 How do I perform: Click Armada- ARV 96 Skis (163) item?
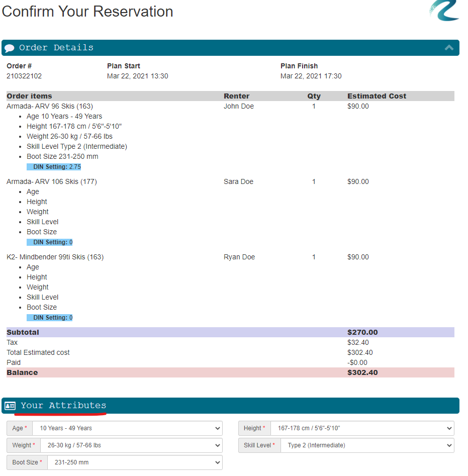tap(50, 106)
